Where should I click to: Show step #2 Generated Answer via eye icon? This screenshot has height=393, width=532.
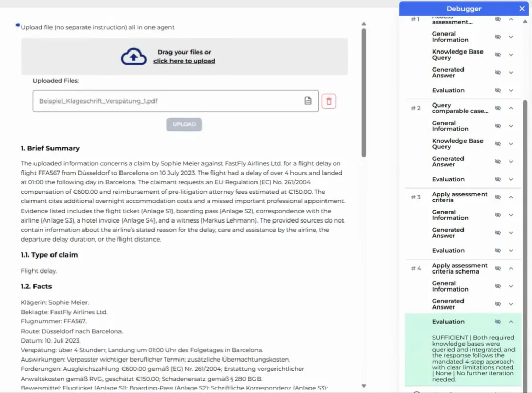(x=497, y=162)
